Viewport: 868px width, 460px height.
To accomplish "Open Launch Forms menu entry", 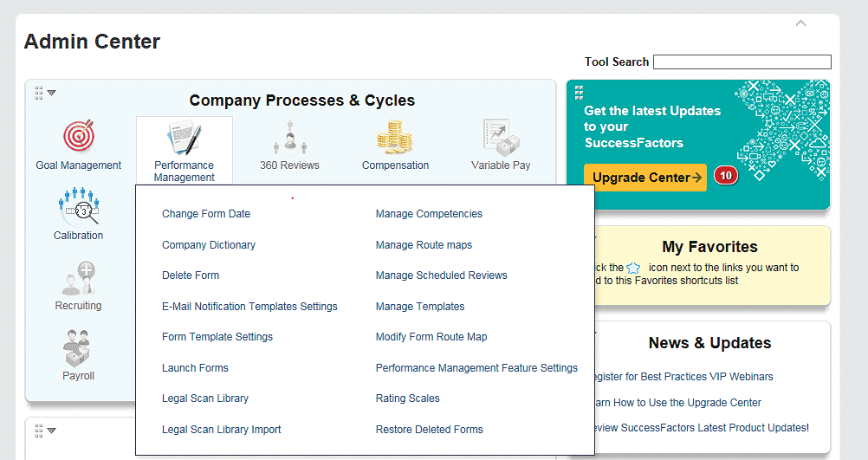I will [195, 368].
